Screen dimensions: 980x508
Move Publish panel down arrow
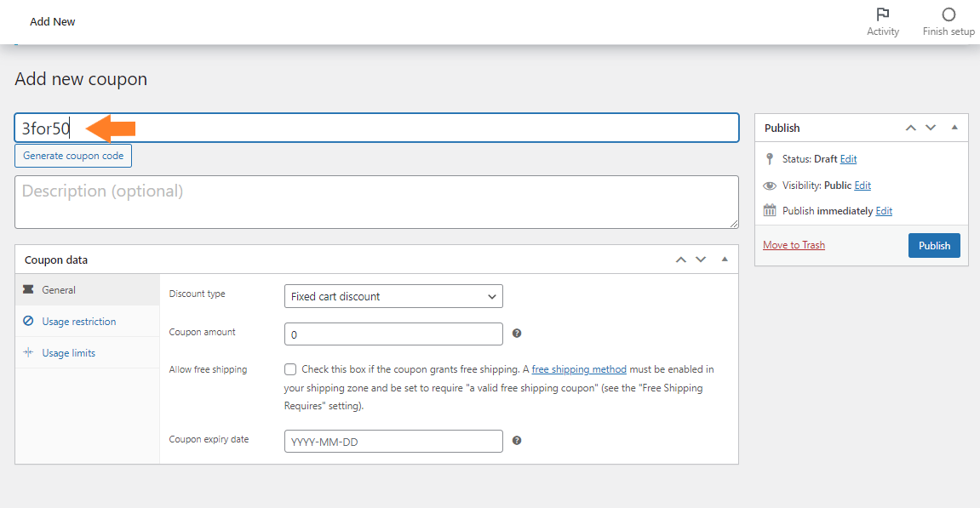[x=931, y=128]
